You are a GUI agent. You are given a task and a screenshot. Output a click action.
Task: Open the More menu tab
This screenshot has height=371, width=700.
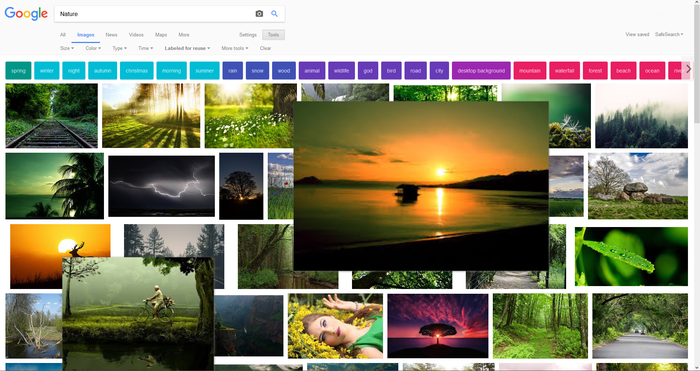184,35
